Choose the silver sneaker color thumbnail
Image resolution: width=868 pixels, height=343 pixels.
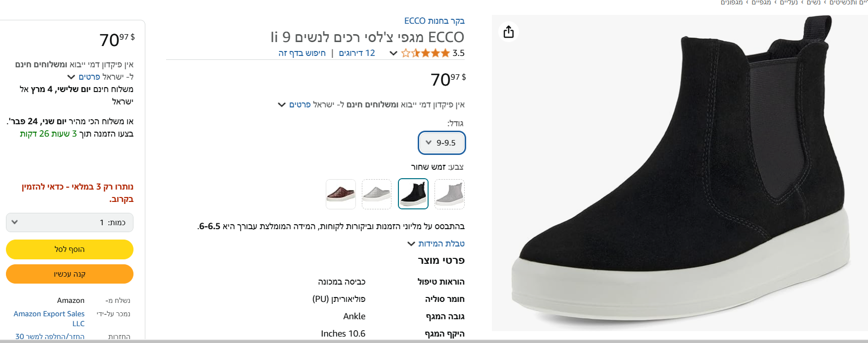[377, 194]
